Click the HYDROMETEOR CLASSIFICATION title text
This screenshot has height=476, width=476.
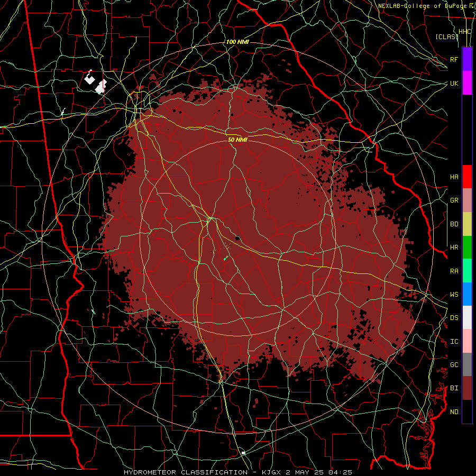tap(186, 472)
